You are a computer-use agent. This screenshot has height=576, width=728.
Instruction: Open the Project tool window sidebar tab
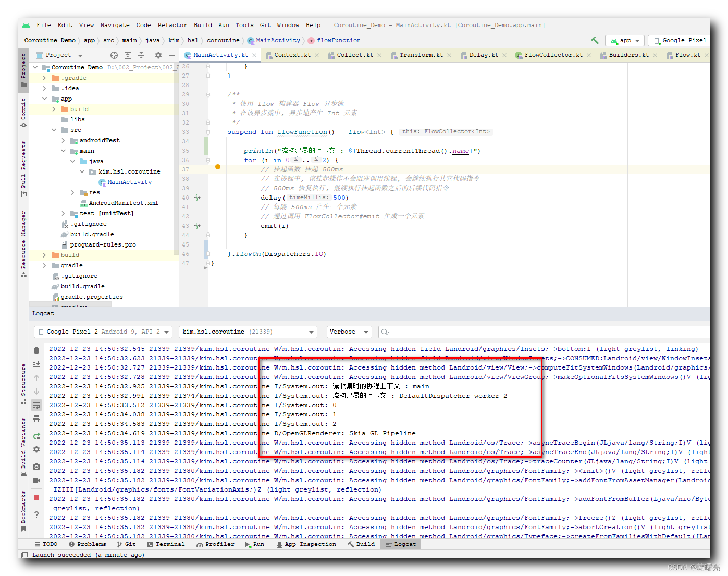pyautogui.click(x=23, y=70)
